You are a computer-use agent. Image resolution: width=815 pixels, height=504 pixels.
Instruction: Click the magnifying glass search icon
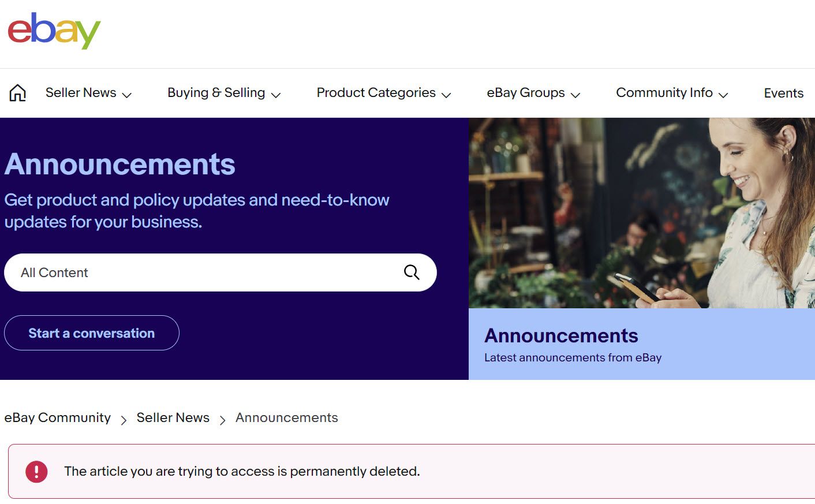pyautogui.click(x=412, y=272)
